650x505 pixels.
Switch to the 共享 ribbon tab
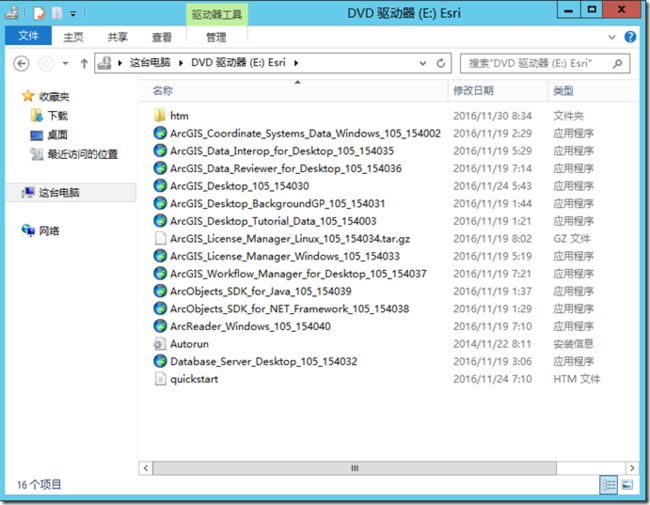point(117,37)
